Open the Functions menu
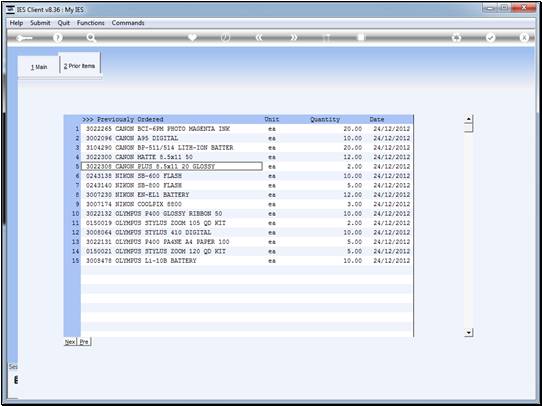The width and height of the screenshot is (542, 406). pyautogui.click(x=91, y=23)
